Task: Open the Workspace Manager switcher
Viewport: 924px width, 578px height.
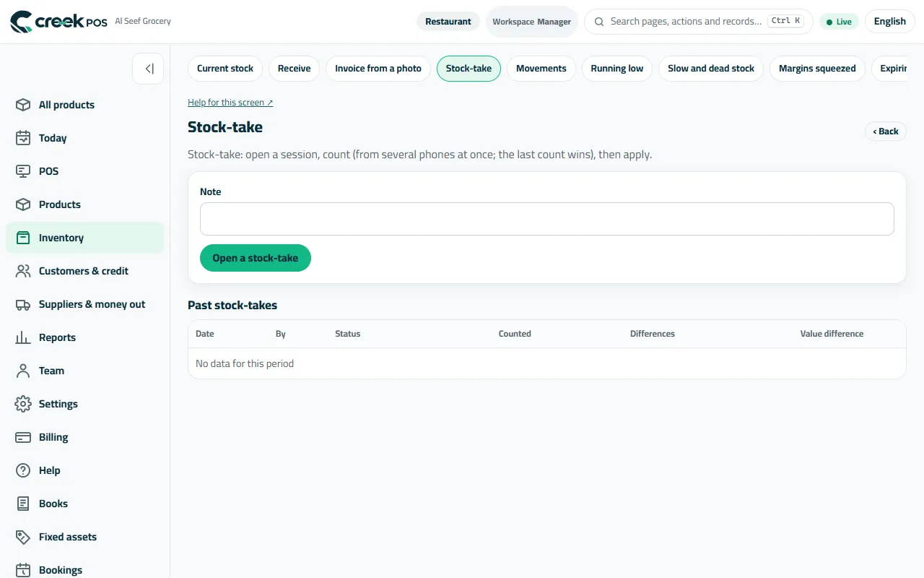Action: coord(532,22)
